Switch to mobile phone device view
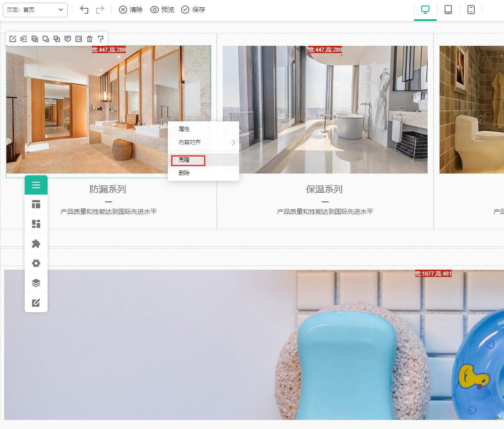This screenshot has height=429, width=504. pyautogui.click(x=471, y=10)
